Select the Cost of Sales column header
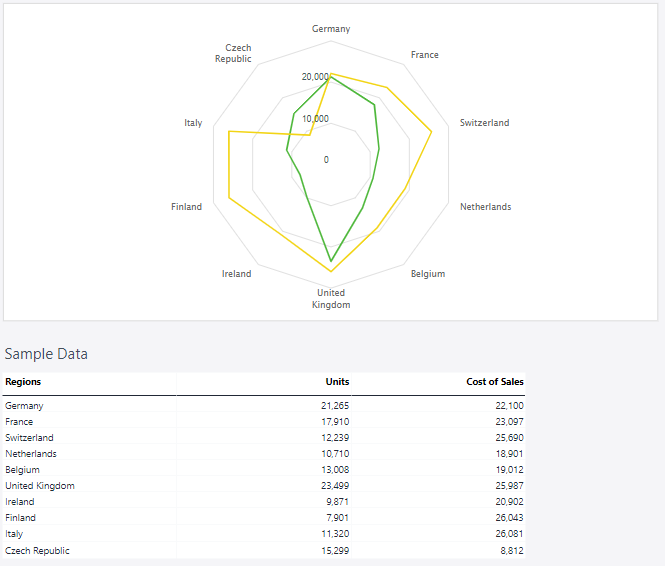This screenshot has height=566, width=665. point(494,381)
